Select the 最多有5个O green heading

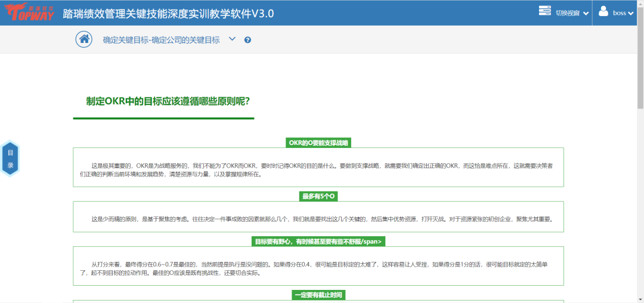click(x=318, y=196)
